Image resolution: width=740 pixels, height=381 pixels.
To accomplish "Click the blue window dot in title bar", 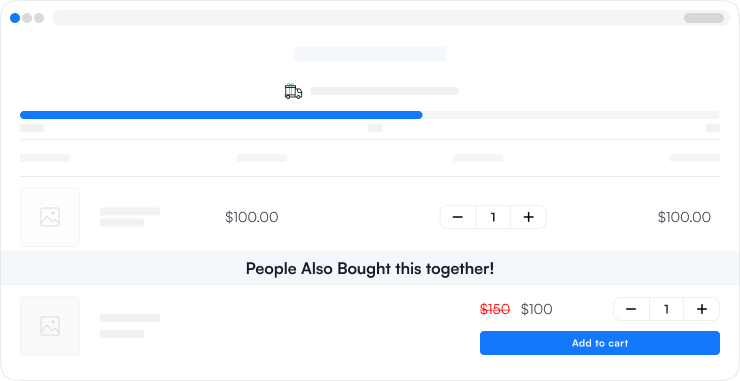I will click(15, 18).
